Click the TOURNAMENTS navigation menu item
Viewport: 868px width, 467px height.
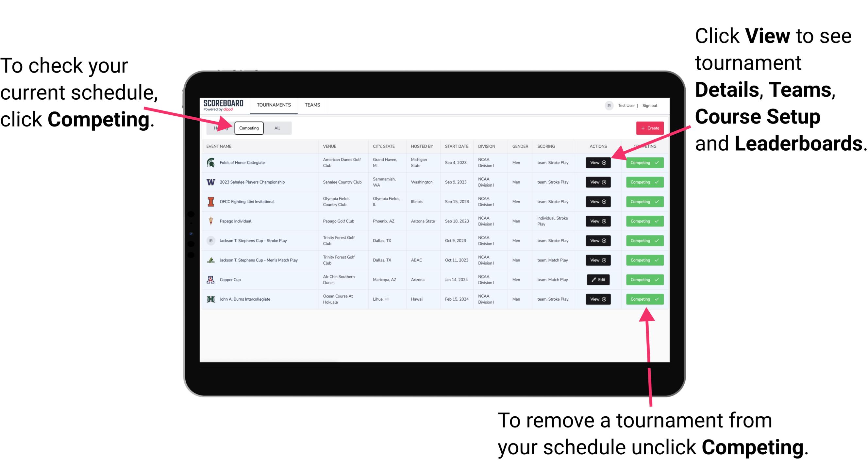click(x=273, y=105)
